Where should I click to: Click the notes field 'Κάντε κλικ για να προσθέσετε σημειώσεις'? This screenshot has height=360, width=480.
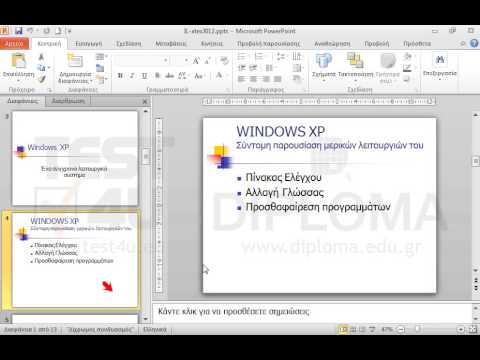pyautogui.click(x=312, y=312)
